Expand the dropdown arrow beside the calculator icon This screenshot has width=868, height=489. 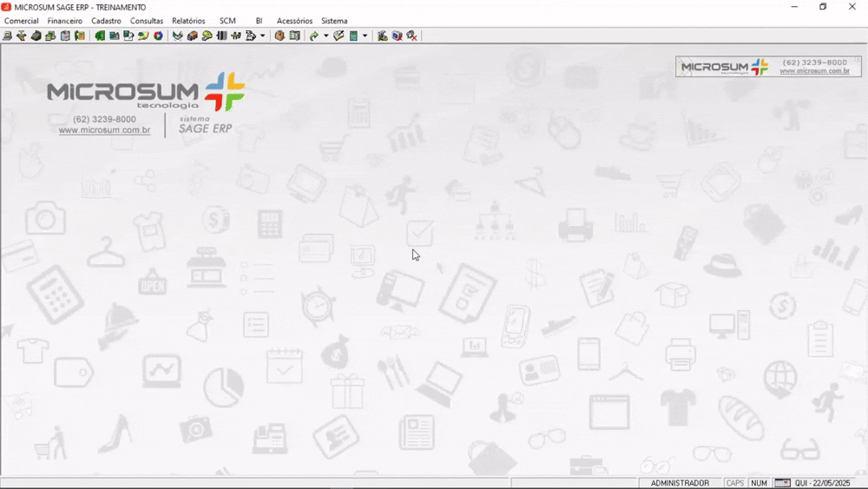tap(365, 36)
